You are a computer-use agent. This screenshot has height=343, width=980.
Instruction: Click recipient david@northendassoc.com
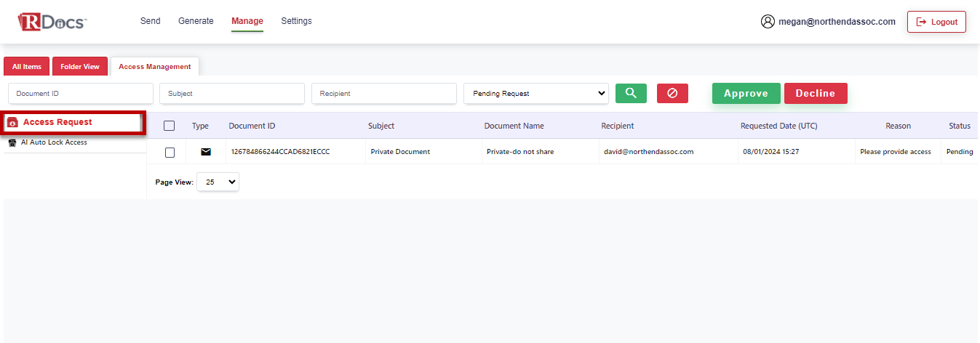tap(648, 152)
